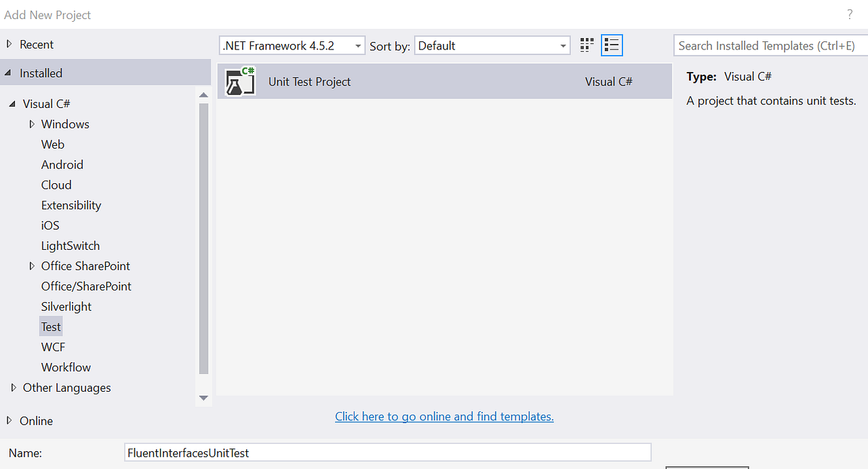This screenshot has height=469, width=868.
Task: Switch to detailed list view
Action: click(611, 45)
